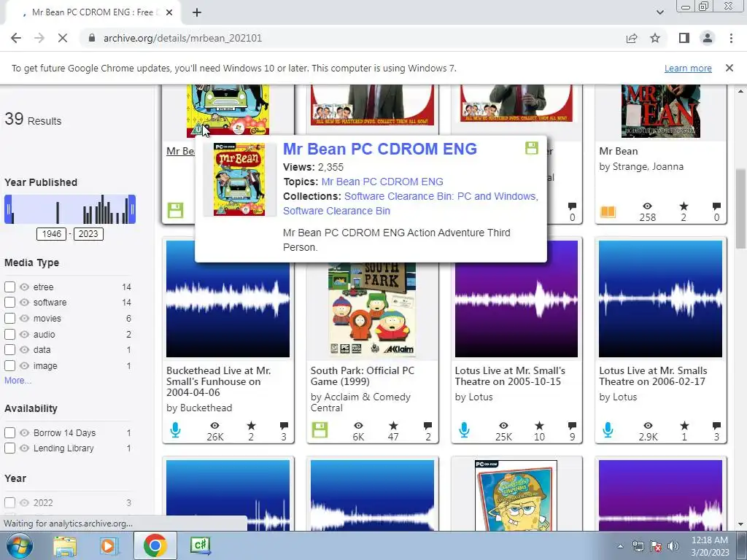Open Mr Bean PC CDROM ENG title link

click(x=379, y=149)
